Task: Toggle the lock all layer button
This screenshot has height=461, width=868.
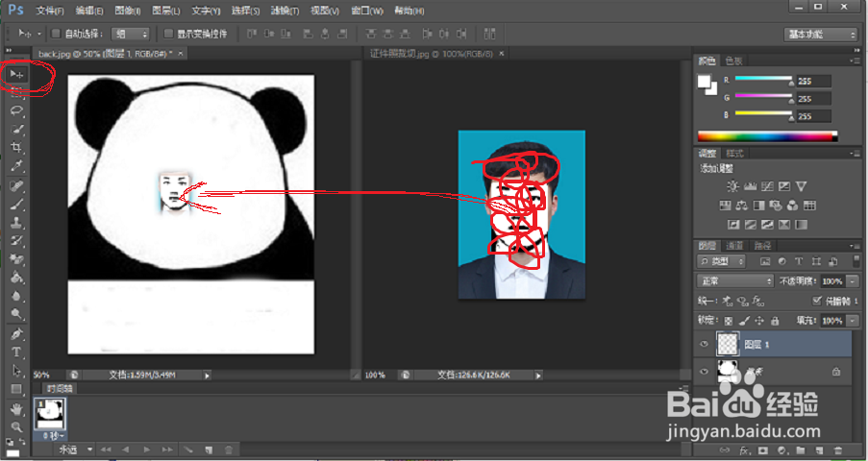Action: click(x=775, y=321)
